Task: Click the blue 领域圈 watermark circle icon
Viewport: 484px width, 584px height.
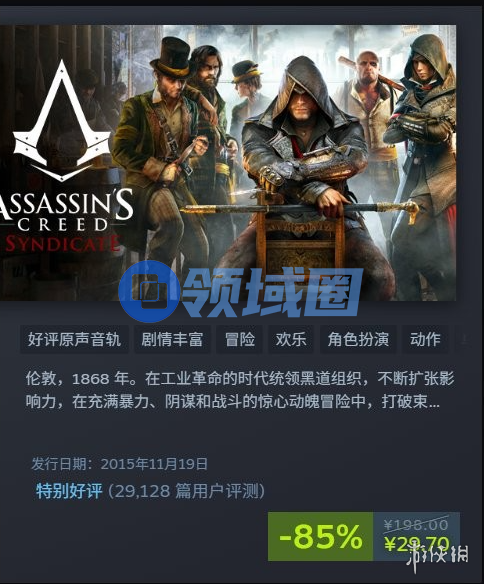Action: 149,292
